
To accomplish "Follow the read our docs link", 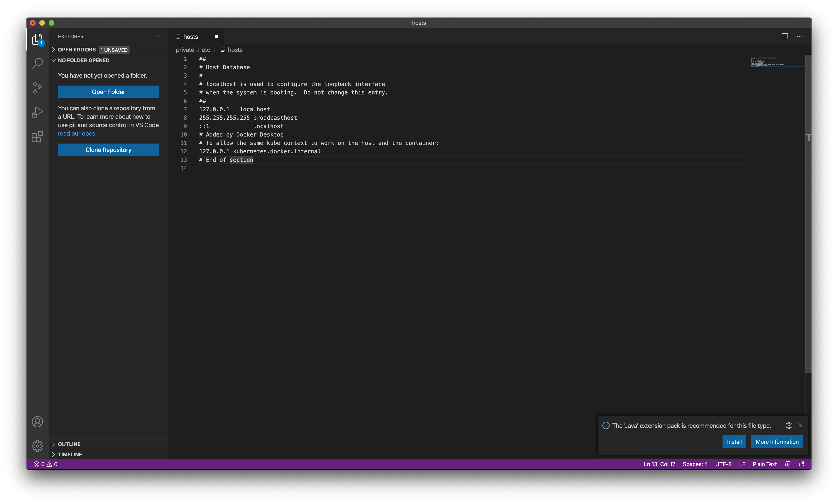I will 76,133.
